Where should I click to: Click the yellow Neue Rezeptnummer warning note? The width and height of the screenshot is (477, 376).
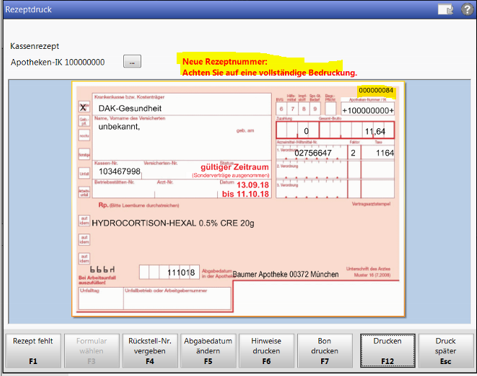tap(269, 67)
